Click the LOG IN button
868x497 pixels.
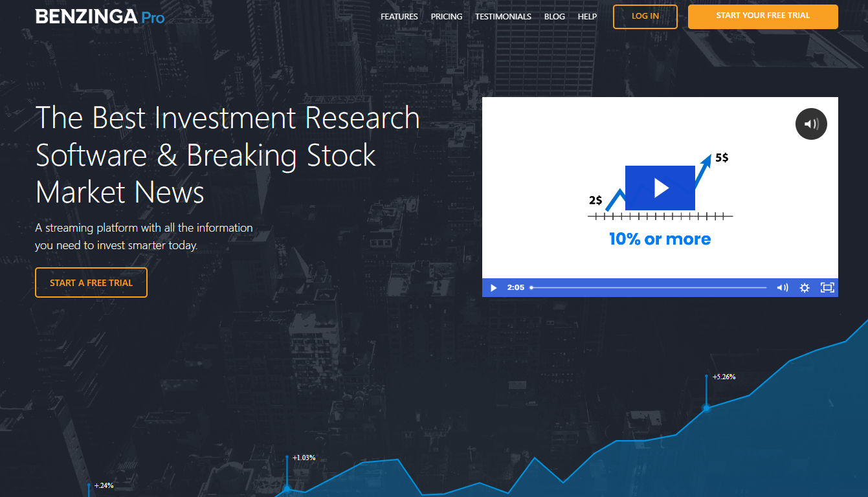(x=645, y=16)
